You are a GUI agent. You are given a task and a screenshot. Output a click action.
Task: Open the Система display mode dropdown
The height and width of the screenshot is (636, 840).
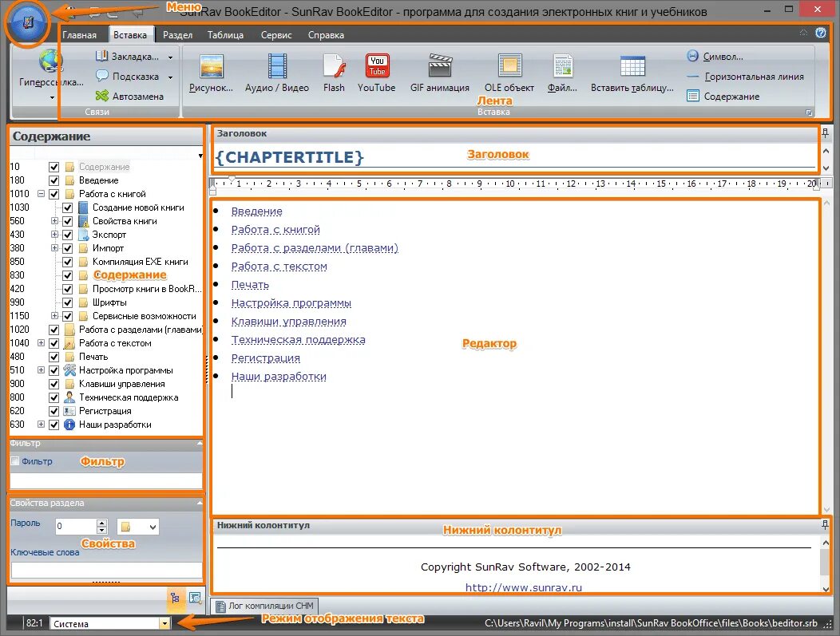click(x=164, y=623)
